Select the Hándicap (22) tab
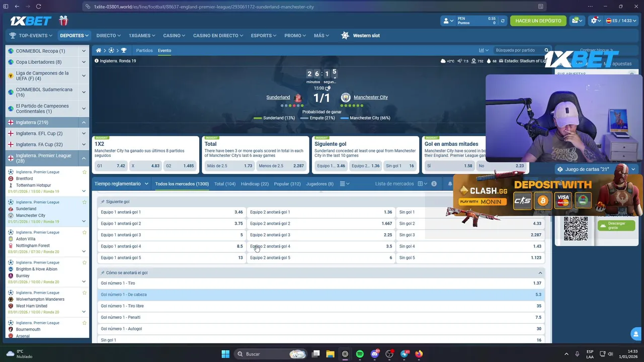The width and height of the screenshot is (644, 362). [x=255, y=184]
